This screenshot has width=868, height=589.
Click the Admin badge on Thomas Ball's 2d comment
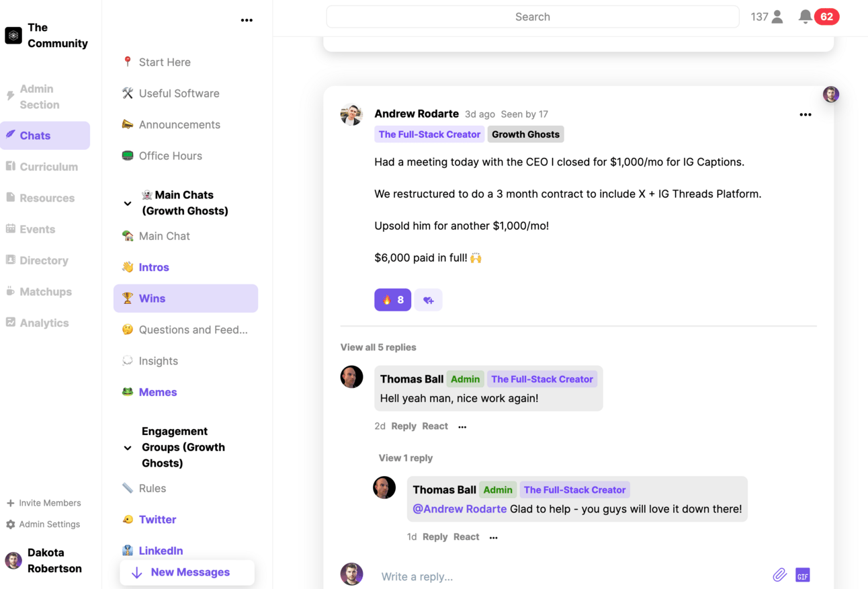465,379
